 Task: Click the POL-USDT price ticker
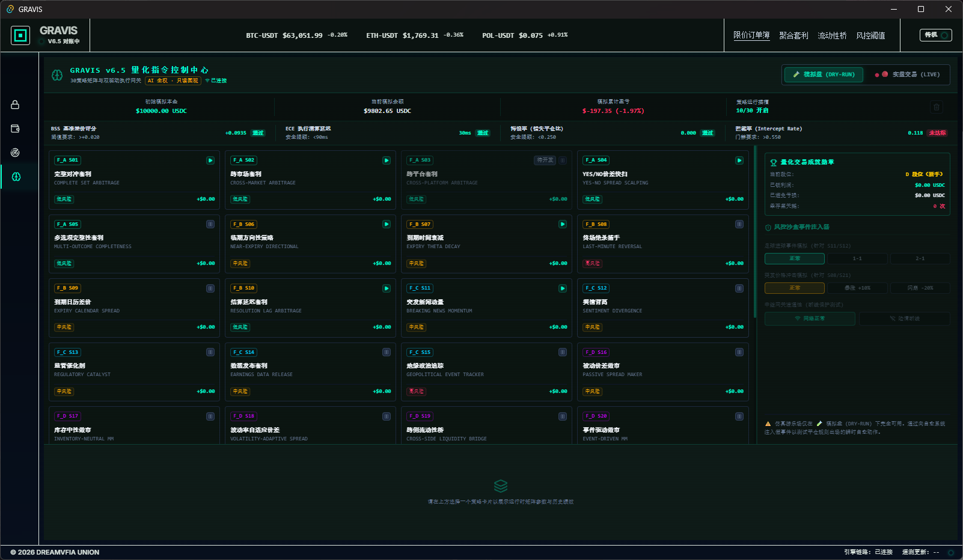point(525,35)
